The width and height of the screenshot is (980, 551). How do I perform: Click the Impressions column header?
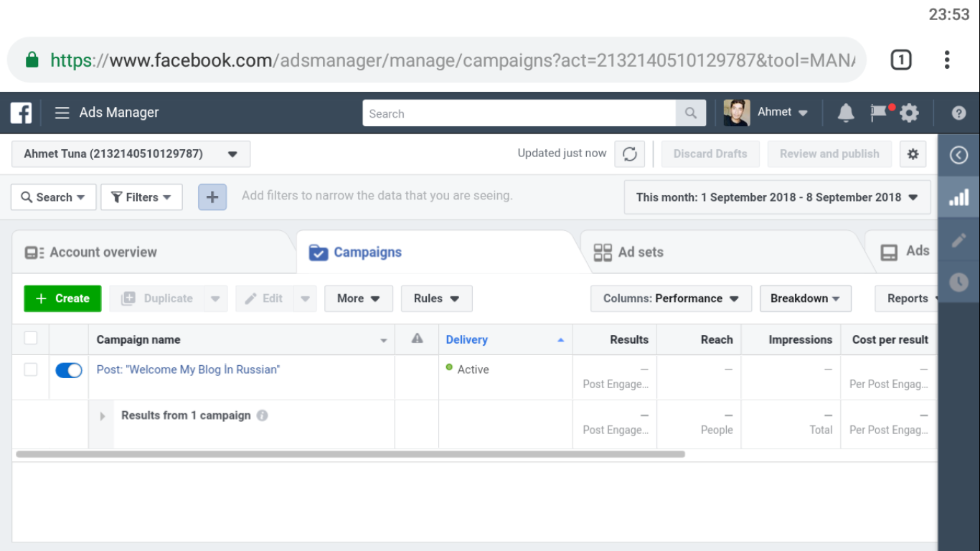pos(791,339)
